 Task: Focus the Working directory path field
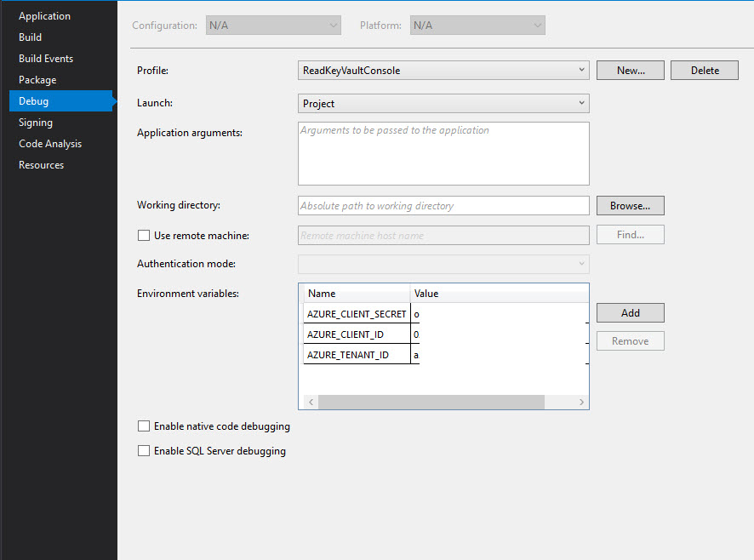[x=443, y=206]
